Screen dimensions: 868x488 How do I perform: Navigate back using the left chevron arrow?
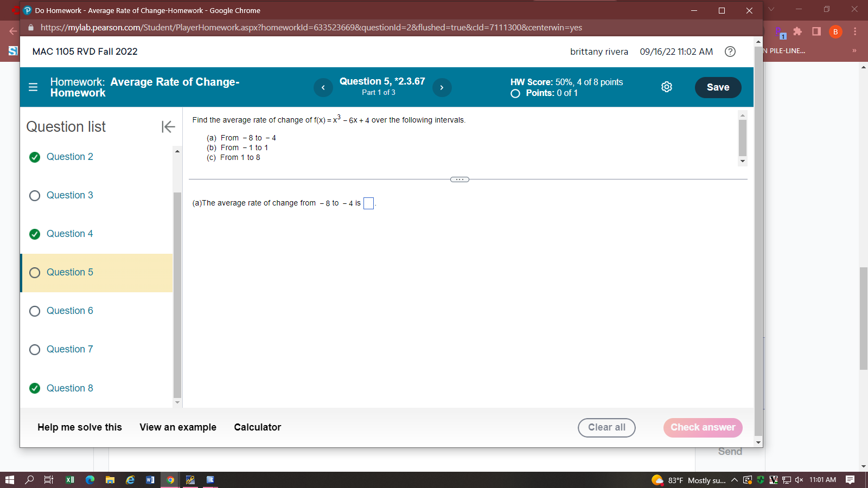click(323, 87)
